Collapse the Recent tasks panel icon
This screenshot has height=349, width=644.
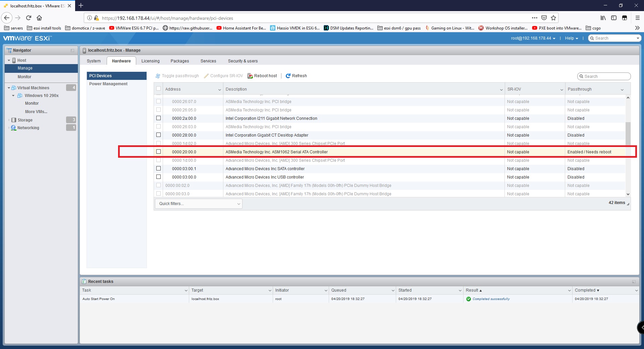(634, 282)
